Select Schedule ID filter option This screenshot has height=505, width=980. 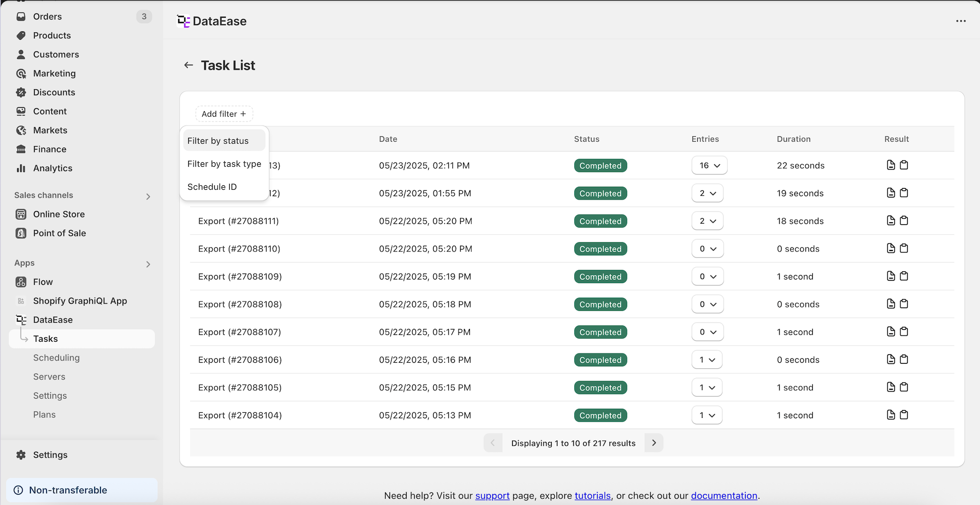coord(224,187)
